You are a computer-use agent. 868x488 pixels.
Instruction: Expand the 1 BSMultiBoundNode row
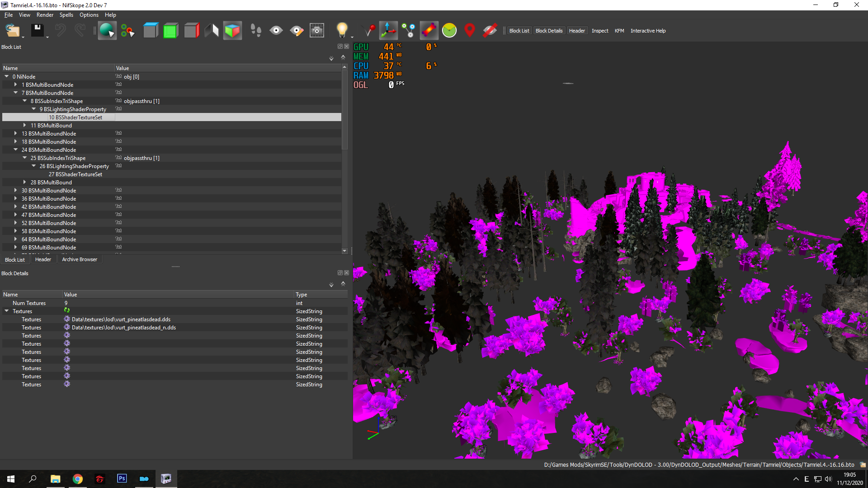16,84
